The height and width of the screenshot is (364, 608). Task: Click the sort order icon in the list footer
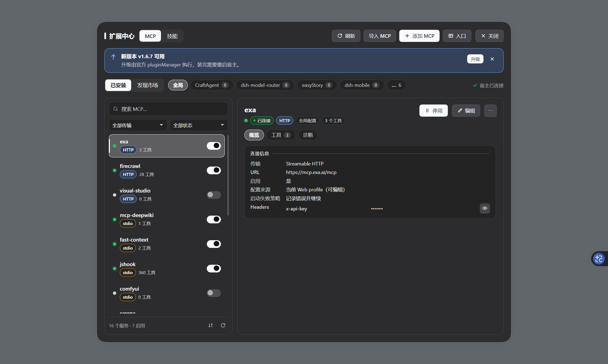[x=211, y=325]
